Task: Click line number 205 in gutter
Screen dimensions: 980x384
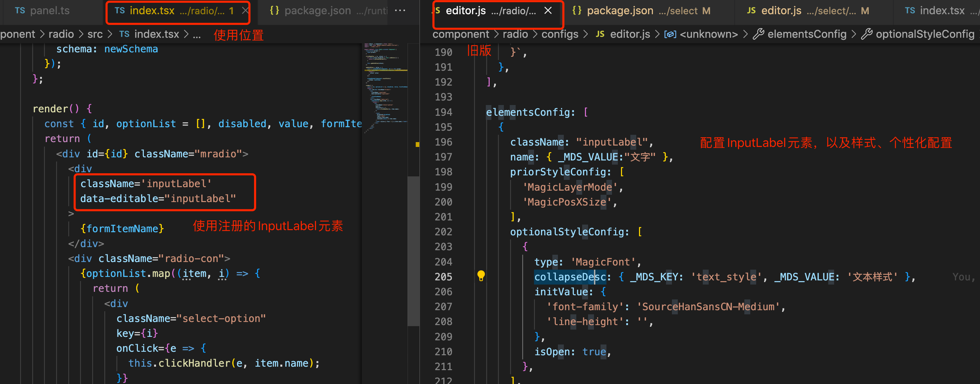Action: point(443,277)
